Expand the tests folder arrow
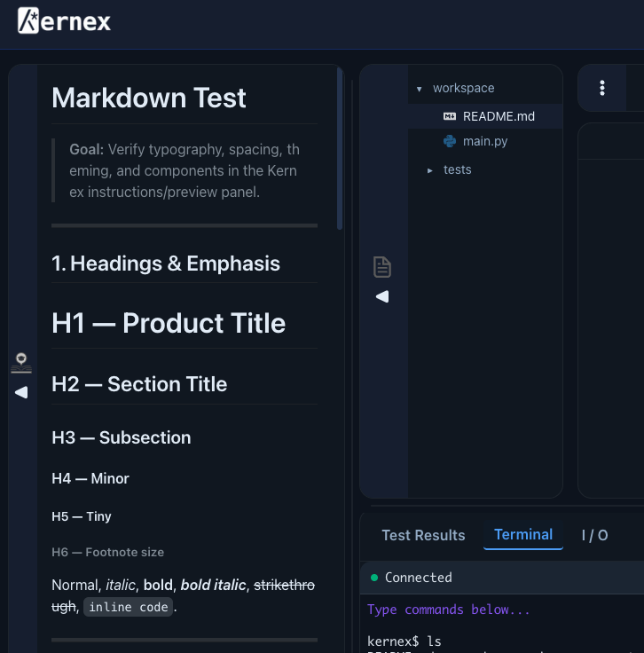 coord(429,169)
